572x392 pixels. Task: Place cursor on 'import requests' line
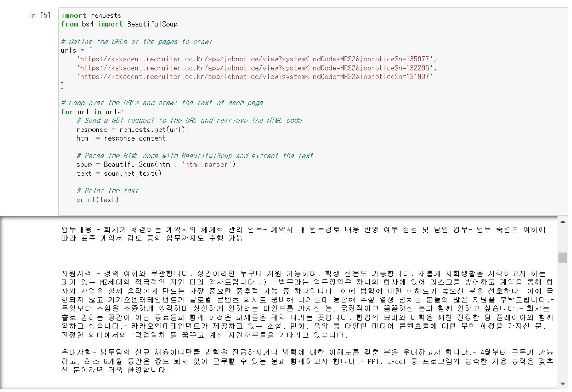point(91,15)
